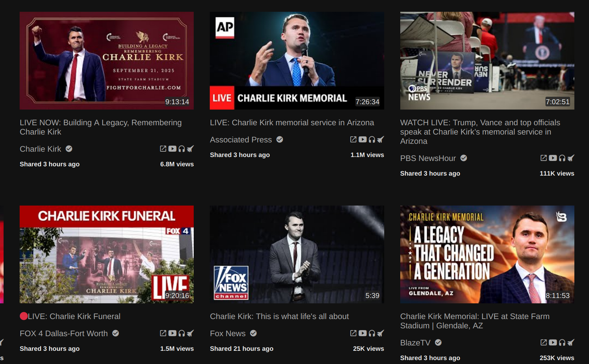The height and width of the screenshot is (364, 589).
Task: Open the Associated Press channel link
Action: (241, 140)
